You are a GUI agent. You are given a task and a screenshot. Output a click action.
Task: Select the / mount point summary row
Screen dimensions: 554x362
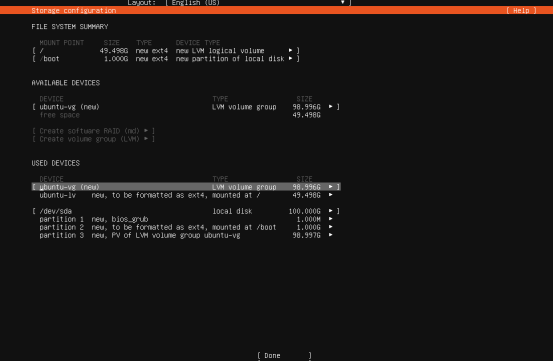[x=166, y=51]
